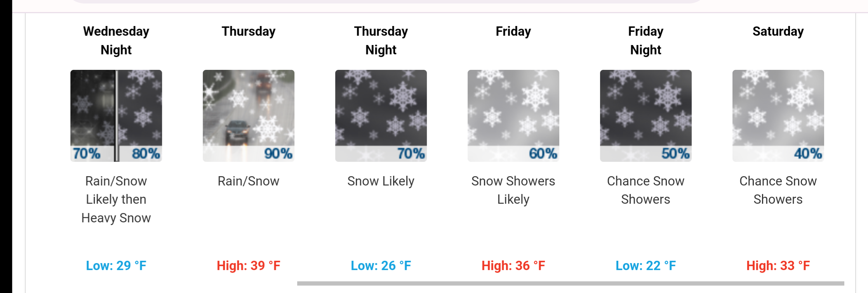Click the High: 39 °F temperature
The image size is (868, 293).
[249, 265]
